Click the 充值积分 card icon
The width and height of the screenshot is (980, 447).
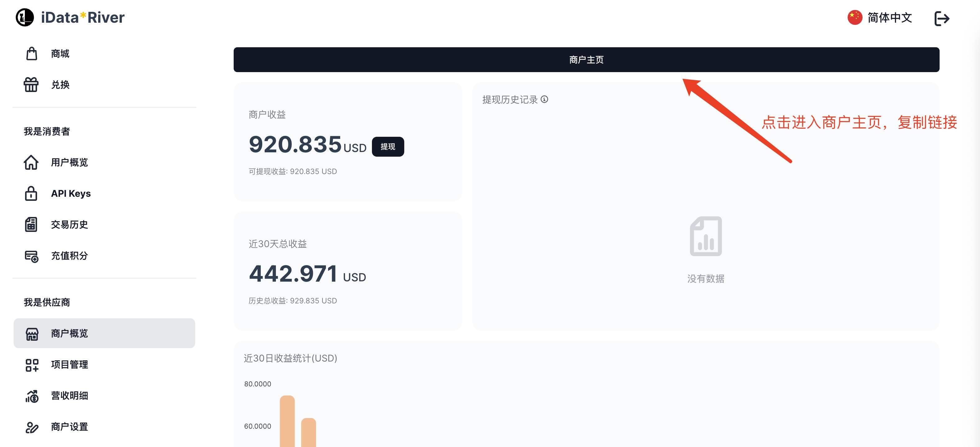(32, 256)
